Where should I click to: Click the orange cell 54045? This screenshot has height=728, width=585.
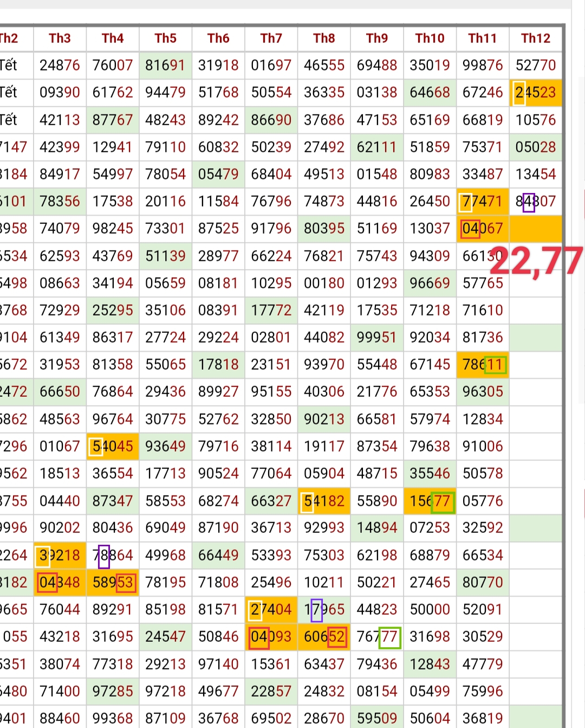(113, 446)
